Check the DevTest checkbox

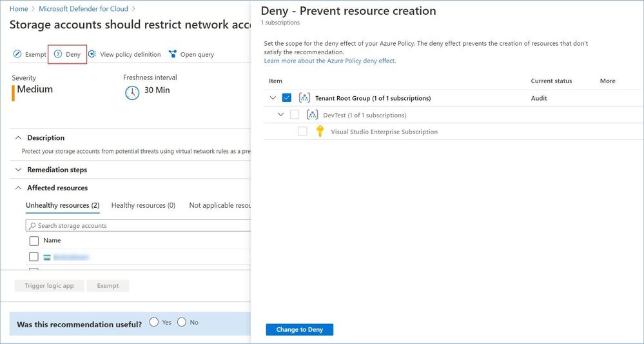click(295, 115)
